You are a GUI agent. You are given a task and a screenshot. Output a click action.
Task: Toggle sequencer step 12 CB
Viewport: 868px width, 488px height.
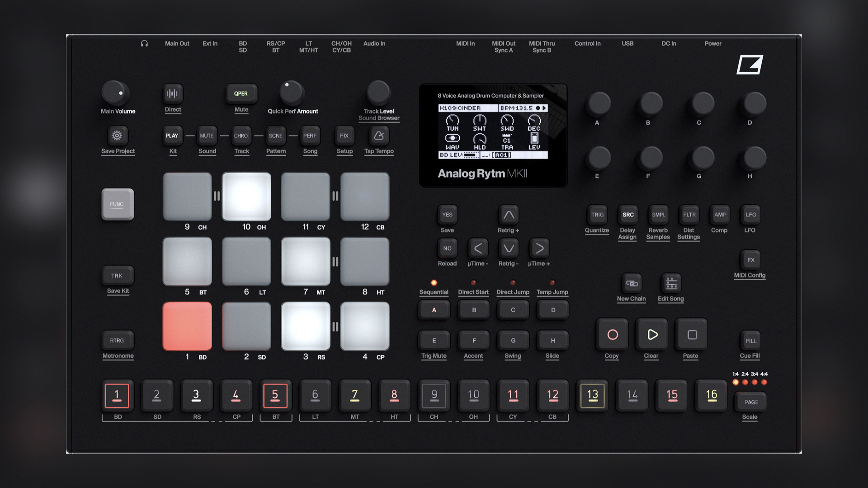click(x=552, y=395)
